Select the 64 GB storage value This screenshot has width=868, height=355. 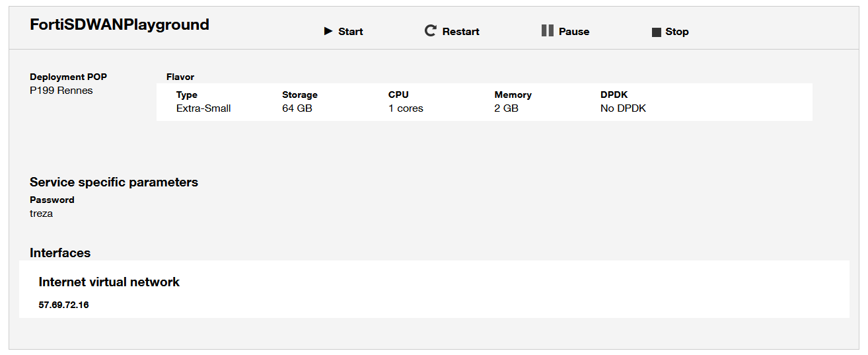(x=297, y=108)
